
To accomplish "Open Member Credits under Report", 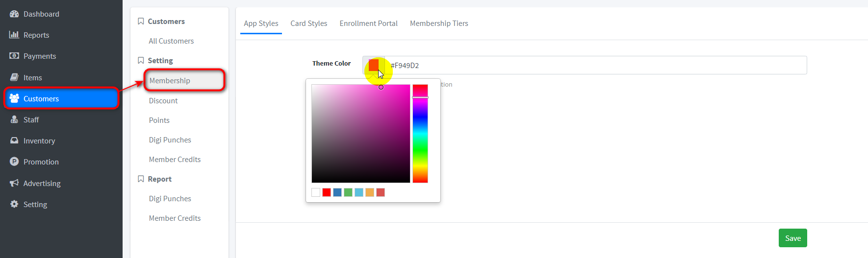I will [x=175, y=218].
